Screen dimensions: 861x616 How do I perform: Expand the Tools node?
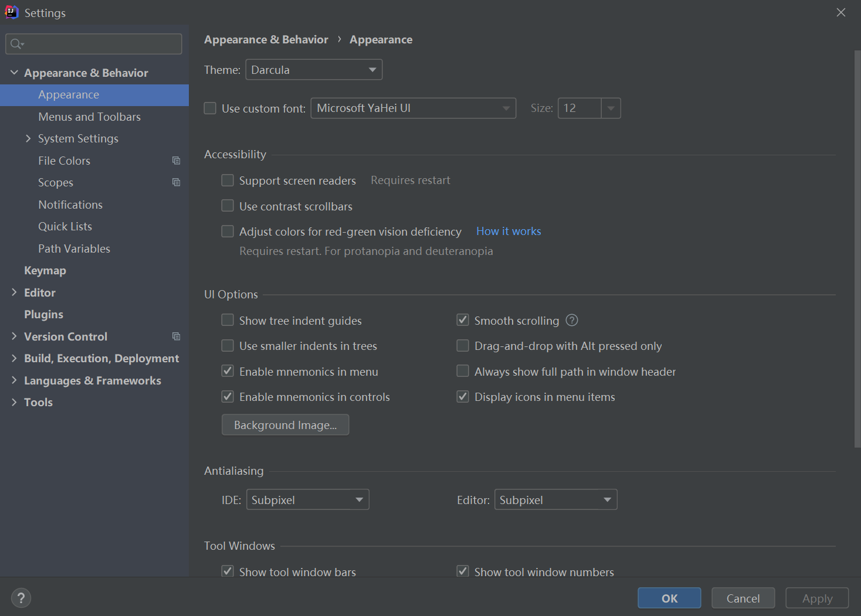pyautogui.click(x=14, y=402)
